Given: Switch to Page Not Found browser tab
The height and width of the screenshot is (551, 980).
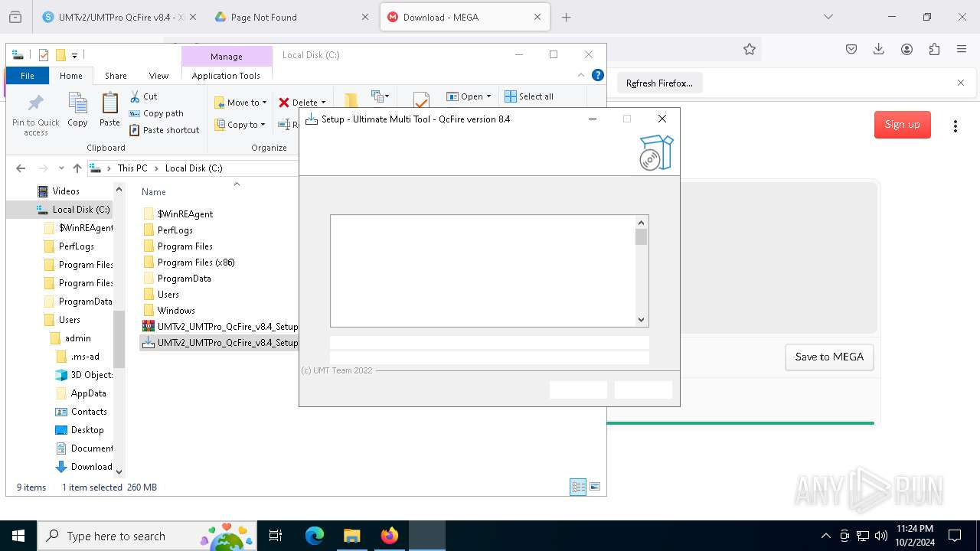Looking at the screenshot, I should click(x=290, y=17).
